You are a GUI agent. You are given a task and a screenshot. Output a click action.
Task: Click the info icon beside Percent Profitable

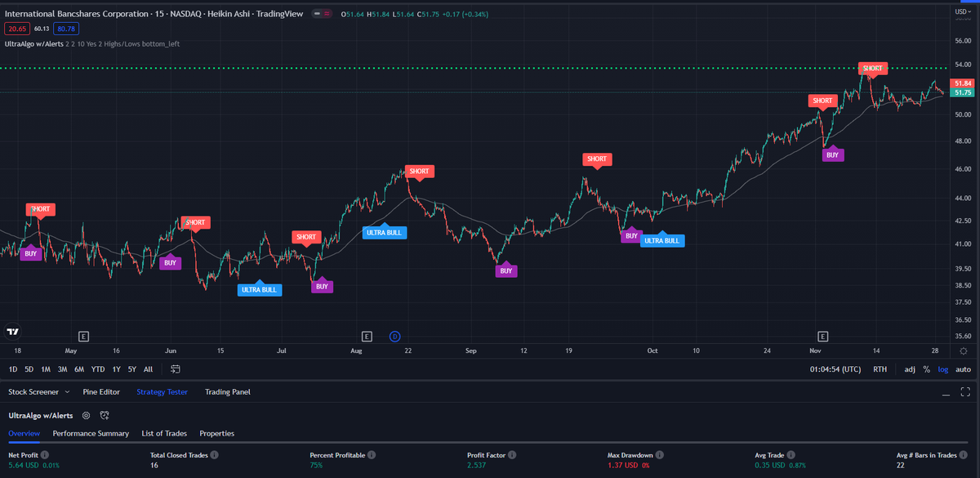(x=372, y=454)
